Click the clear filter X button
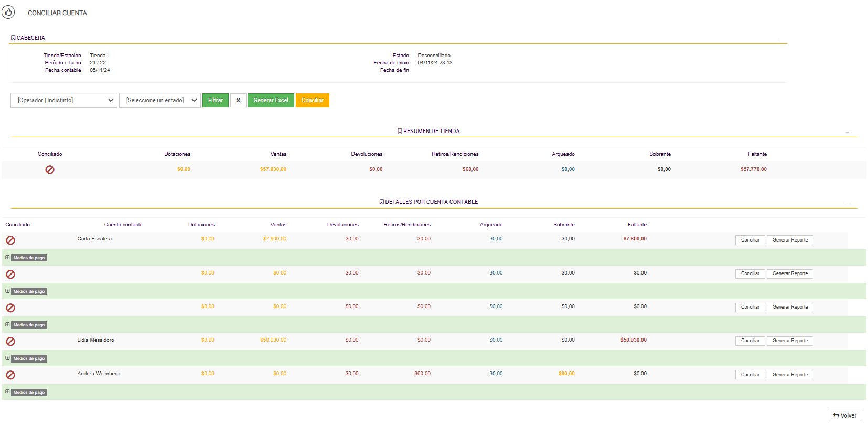The image size is (868, 427). coord(238,100)
